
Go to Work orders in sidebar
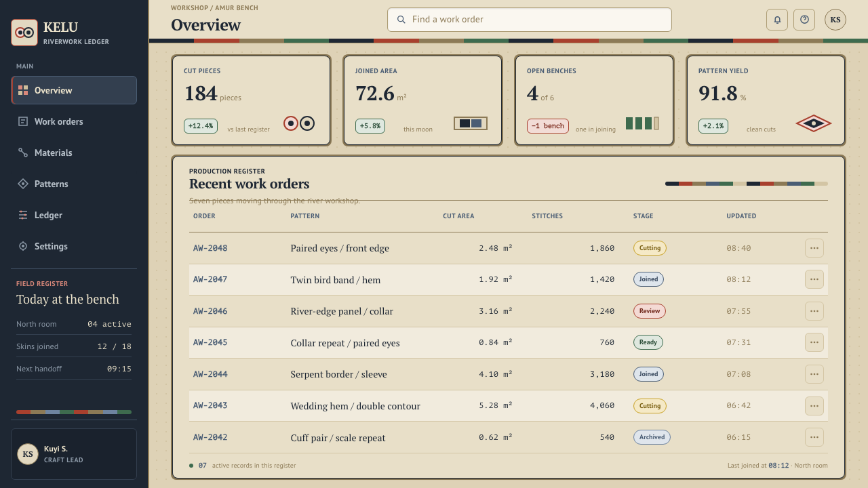[74, 121]
